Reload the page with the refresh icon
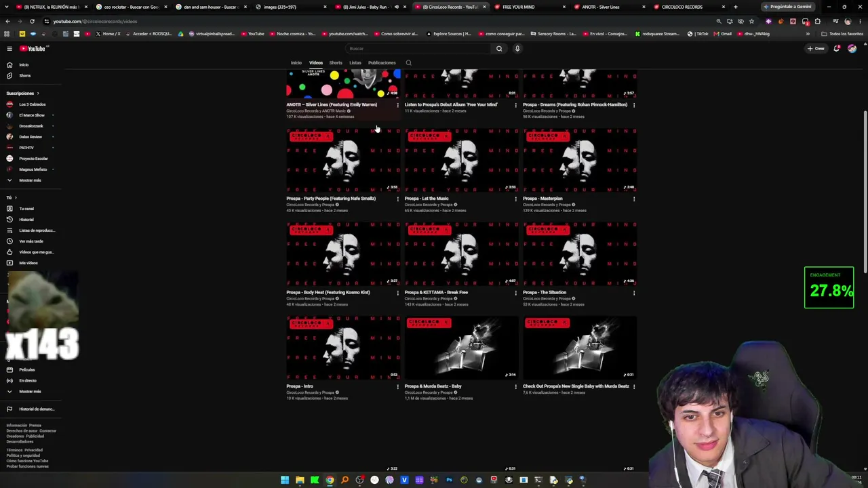The image size is (868, 488). (x=32, y=21)
